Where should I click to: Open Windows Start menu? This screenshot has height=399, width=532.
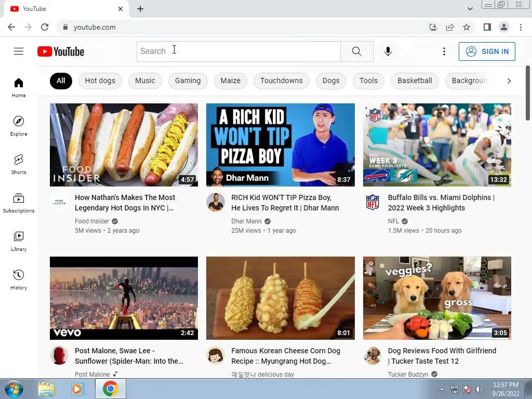[x=14, y=389]
